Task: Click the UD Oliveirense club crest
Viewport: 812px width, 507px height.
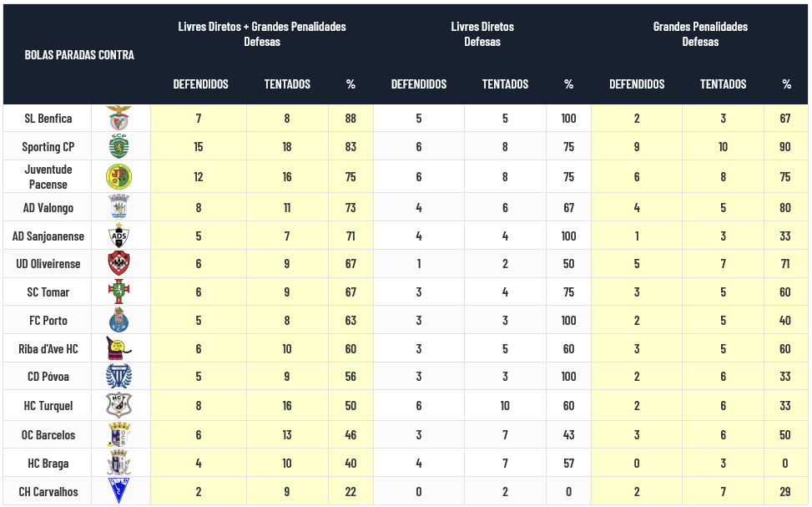Action: (119, 264)
